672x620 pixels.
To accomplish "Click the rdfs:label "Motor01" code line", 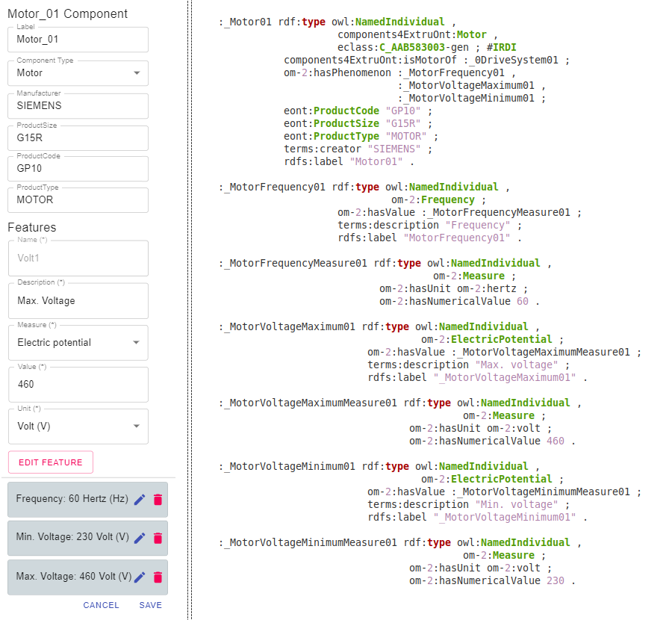I will pos(349,161).
